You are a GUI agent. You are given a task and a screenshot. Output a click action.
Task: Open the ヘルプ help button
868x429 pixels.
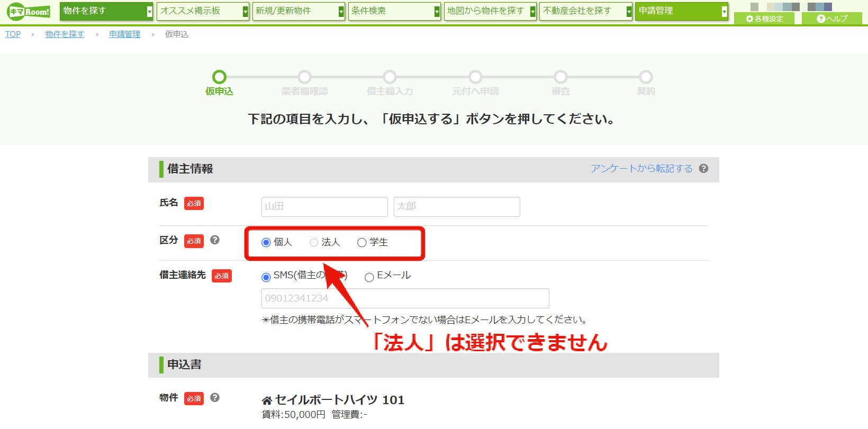pyautogui.click(x=832, y=19)
